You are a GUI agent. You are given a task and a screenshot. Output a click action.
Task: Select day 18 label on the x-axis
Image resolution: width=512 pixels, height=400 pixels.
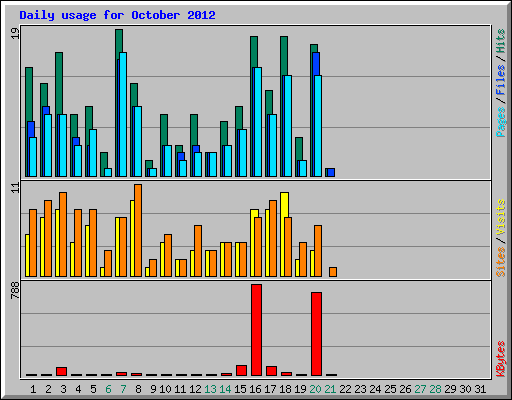[x=285, y=389]
